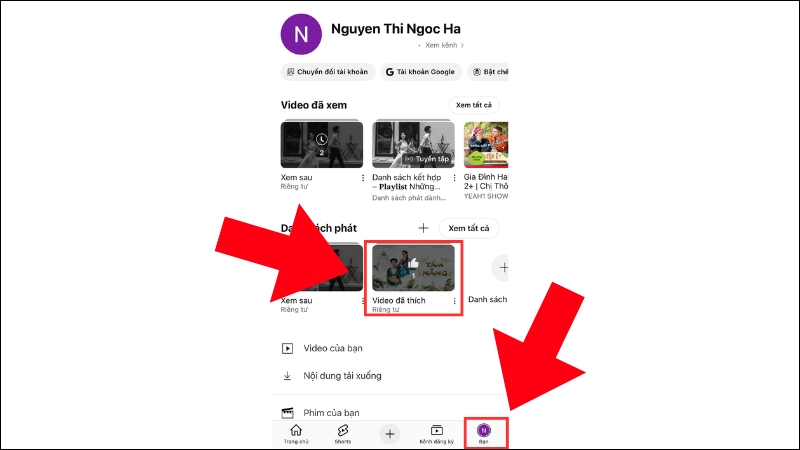Open options menu for Video đã thích
The width and height of the screenshot is (800, 450).
coord(455,300)
